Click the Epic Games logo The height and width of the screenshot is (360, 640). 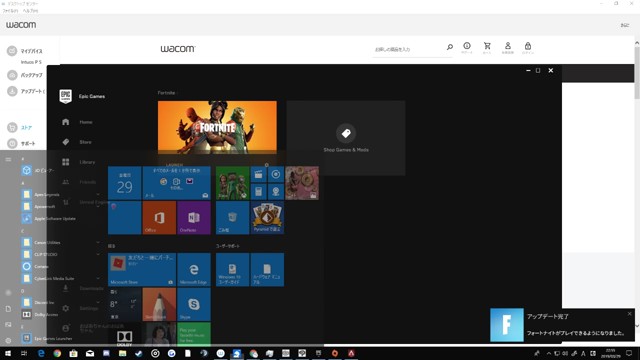coord(66,96)
